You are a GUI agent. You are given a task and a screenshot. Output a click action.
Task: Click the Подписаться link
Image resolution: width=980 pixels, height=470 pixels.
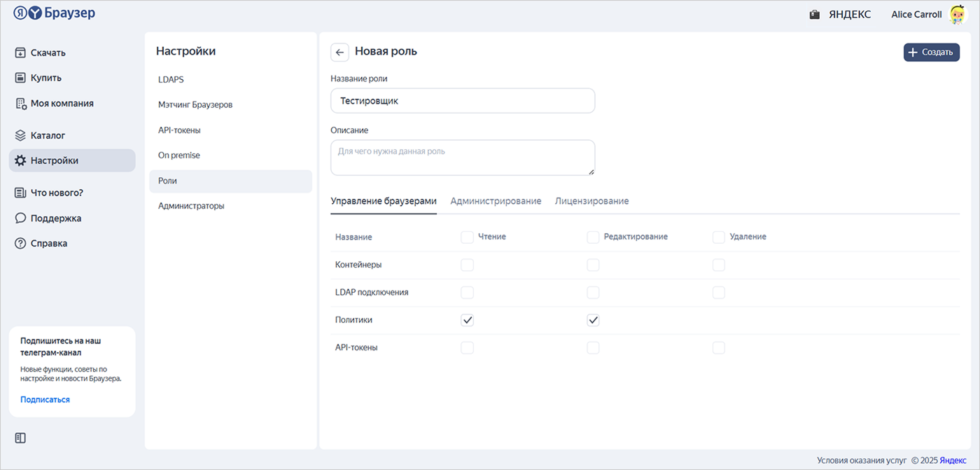pyautogui.click(x=45, y=399)
